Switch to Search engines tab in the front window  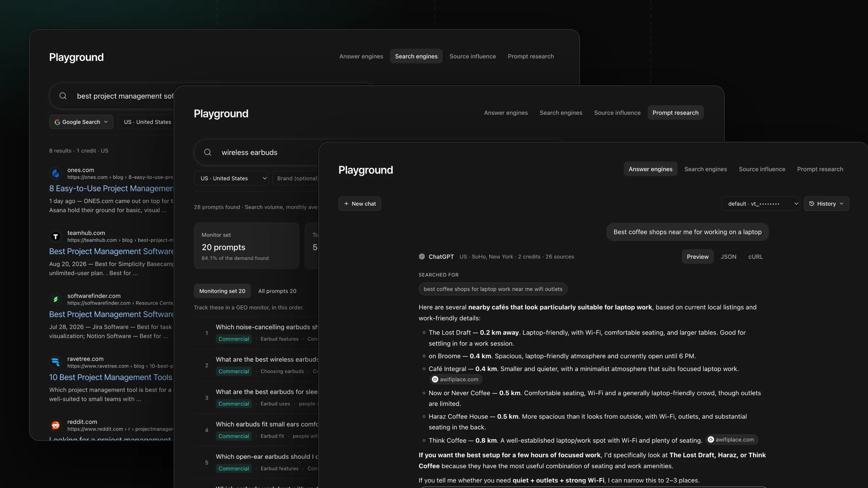click(705, 169)
